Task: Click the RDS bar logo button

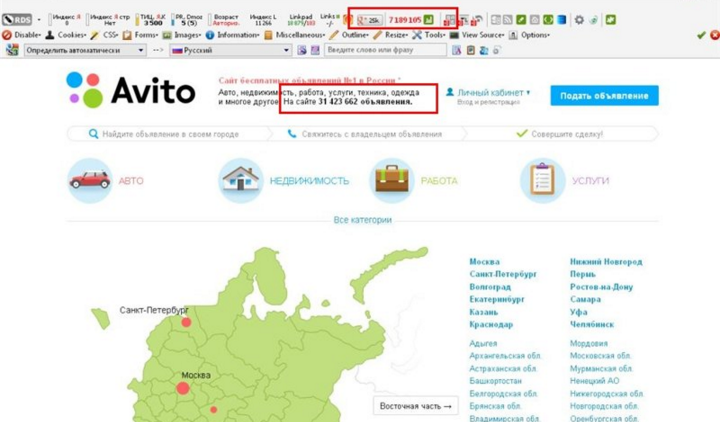Action: pyautogui.click(x=17, y=20)
